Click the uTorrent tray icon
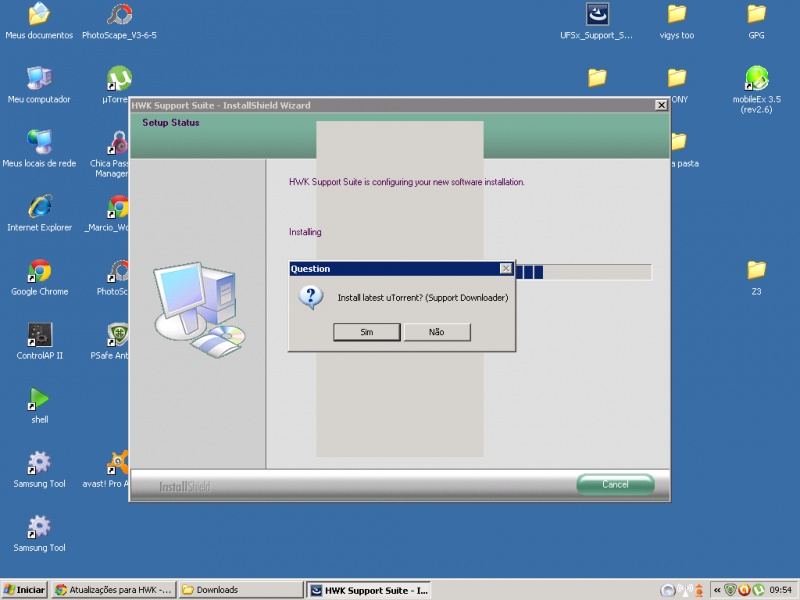The image size is (800, 600). point(759,590)
